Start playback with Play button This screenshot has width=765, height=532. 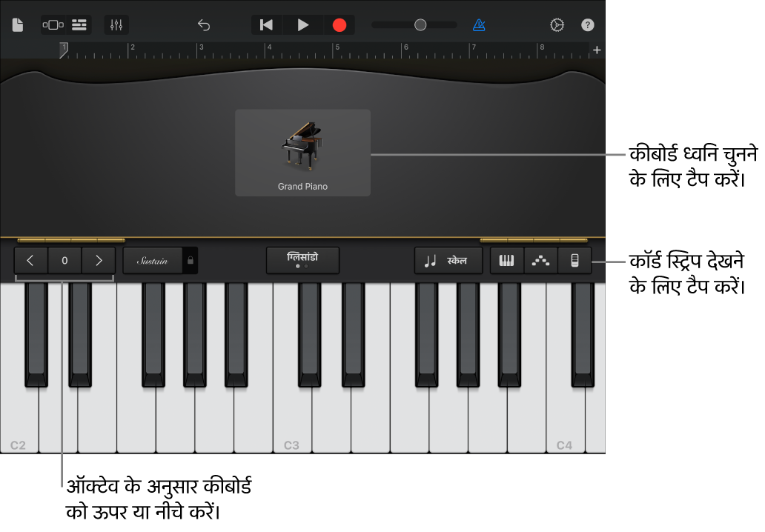[x=303, y=25]
